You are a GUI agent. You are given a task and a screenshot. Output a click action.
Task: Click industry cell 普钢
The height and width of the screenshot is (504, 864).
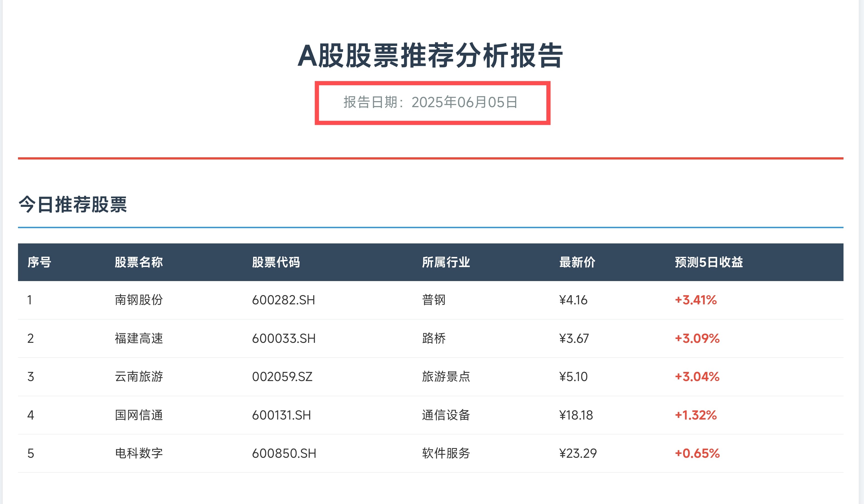(434, 300)
